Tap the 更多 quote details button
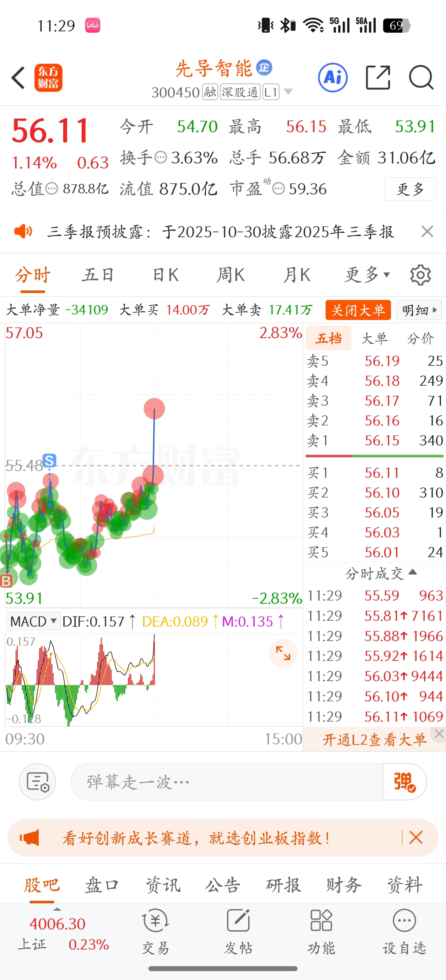 410,189
